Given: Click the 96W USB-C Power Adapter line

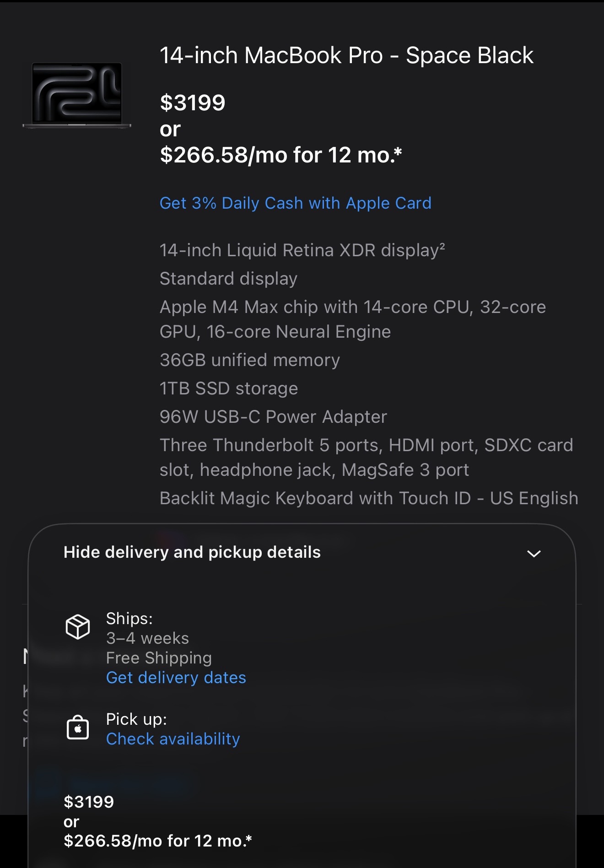Looking at the screenshot, I should (x=273, y=417).
